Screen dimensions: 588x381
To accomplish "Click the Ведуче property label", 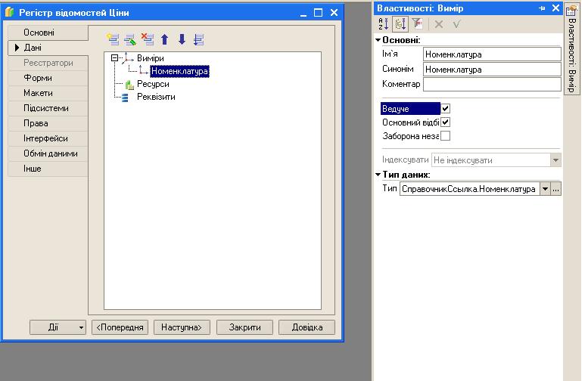I will point(410,109).
